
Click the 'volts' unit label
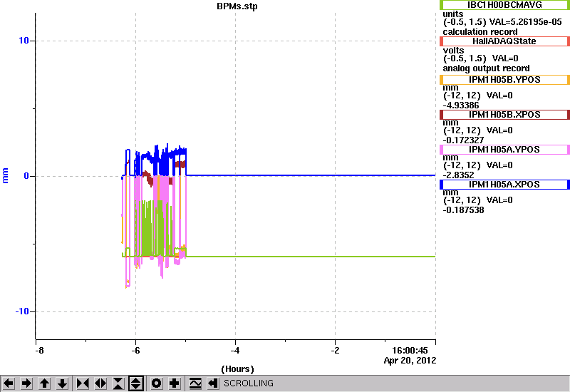(x=453, y=50)
